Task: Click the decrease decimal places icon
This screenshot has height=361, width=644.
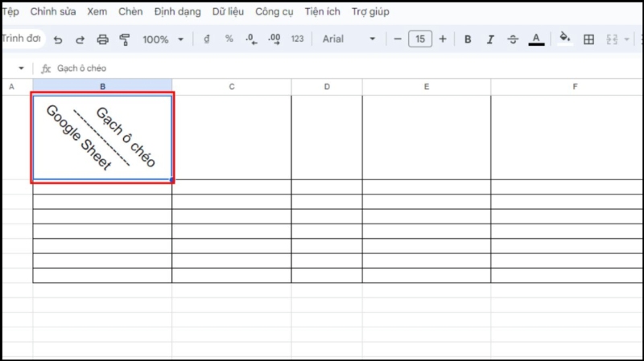Action: pos(250,39)
